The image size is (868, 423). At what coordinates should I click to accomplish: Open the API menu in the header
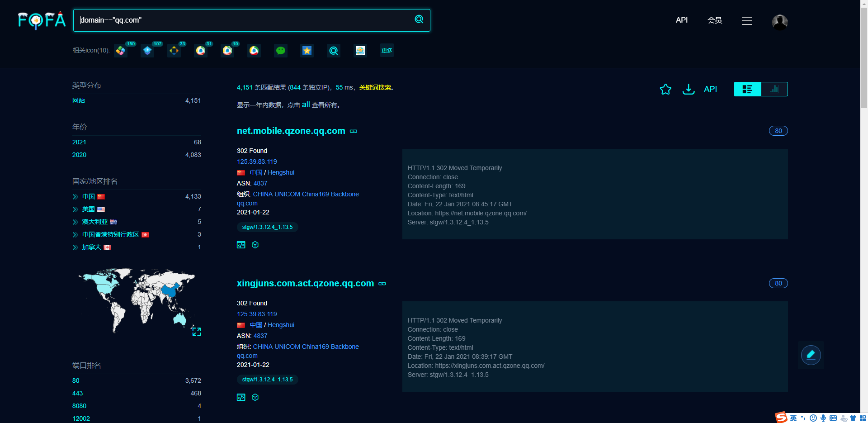pyautogui.click(x=682, y=20)
